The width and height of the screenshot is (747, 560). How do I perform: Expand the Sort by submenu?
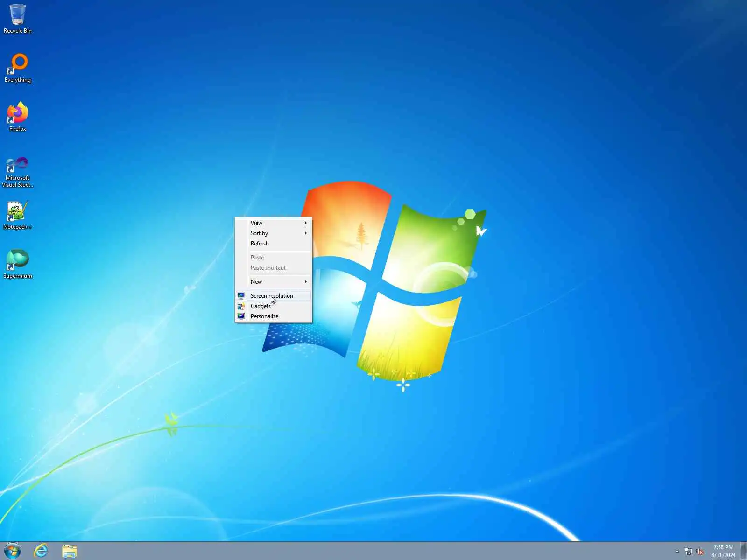tap(274, 233)
